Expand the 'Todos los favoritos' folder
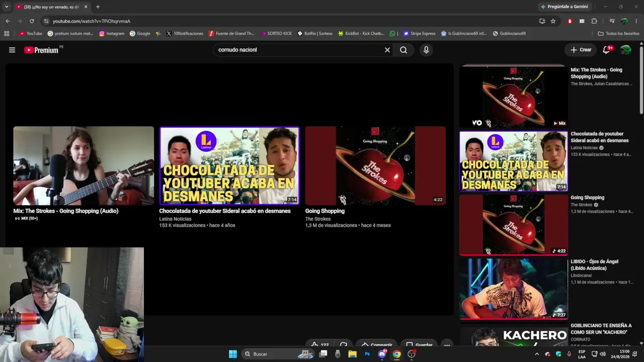 click(618, 34)
